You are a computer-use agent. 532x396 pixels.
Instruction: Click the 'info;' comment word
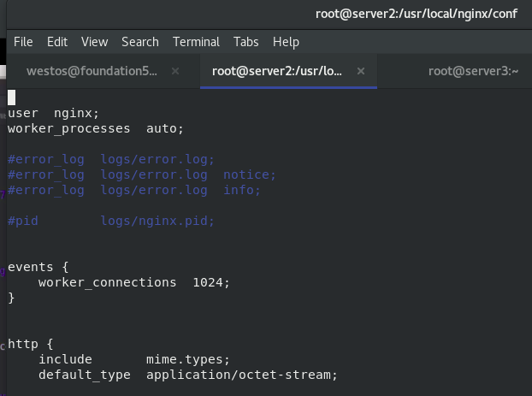point(241,190)
